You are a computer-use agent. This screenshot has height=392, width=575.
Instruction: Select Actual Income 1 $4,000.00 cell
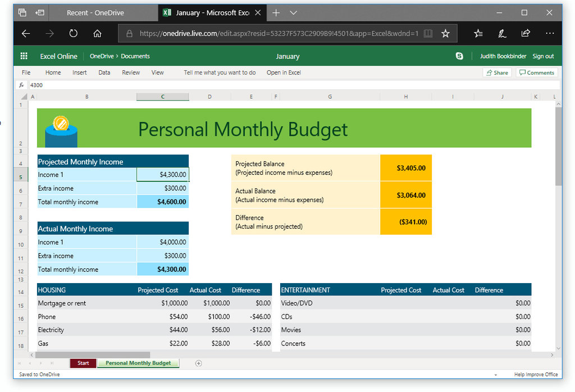tap(163, 242)
